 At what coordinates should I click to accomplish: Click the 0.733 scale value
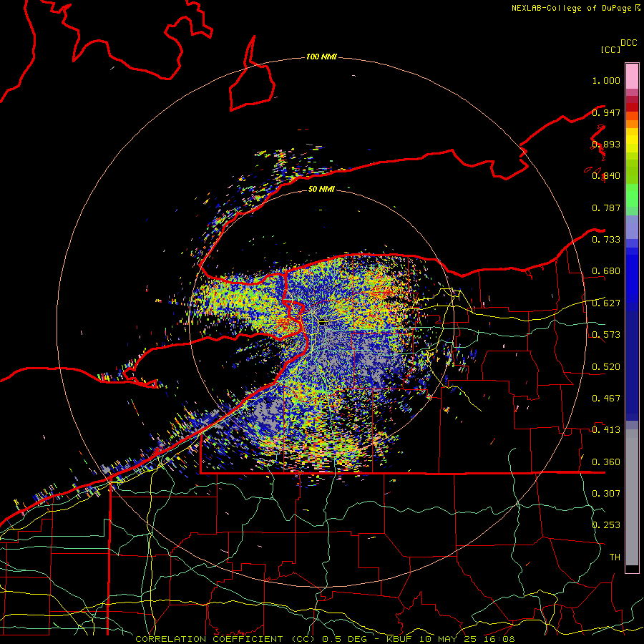point(606,240)
